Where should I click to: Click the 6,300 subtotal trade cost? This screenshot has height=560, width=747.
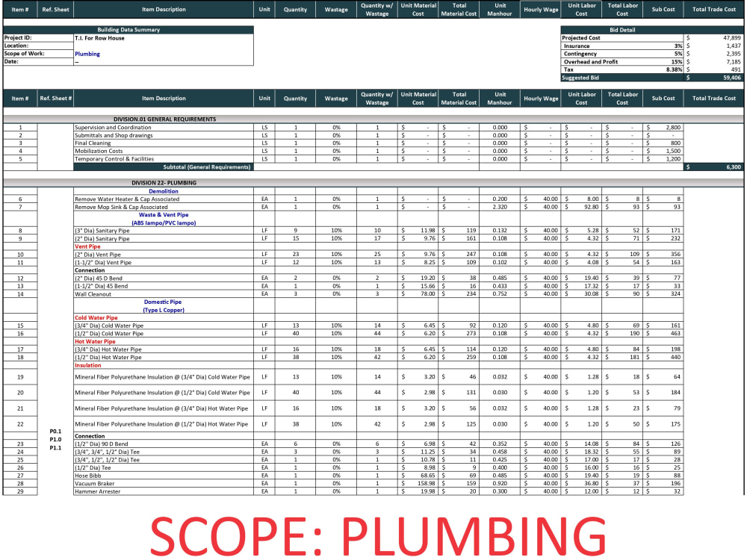[734, 167]
